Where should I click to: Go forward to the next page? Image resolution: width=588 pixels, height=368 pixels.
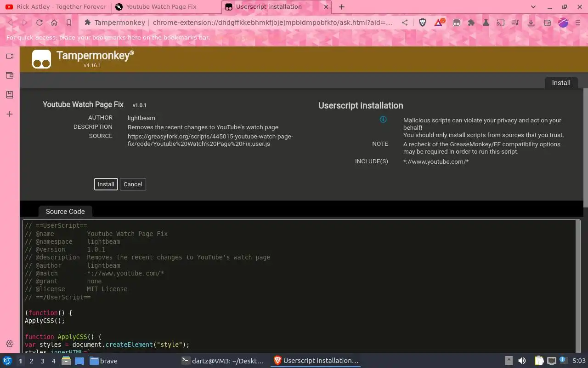tap(25, 23)
